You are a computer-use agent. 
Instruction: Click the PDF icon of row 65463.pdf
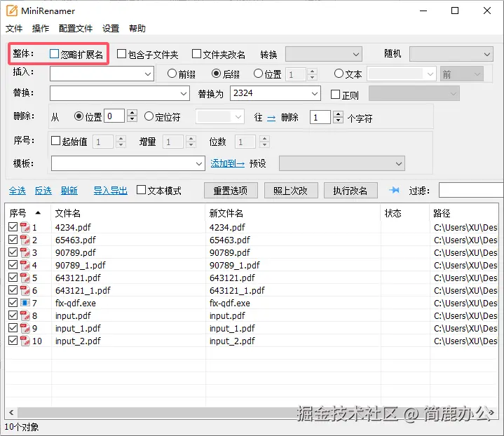[x=25, y=240]
